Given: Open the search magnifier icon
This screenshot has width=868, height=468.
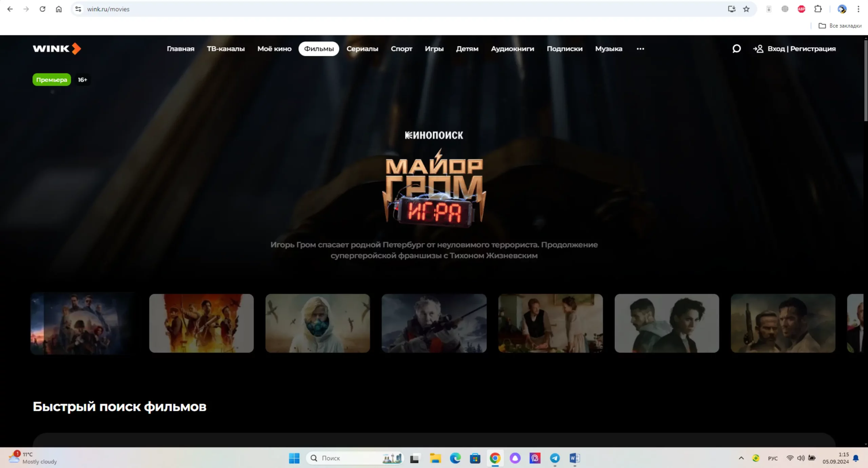Looking at the screenshot, I should pos(736,49).
